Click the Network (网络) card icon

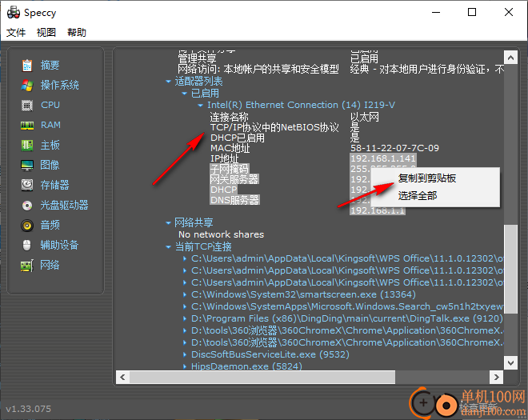pyautogui.click(x=27, y=266)
